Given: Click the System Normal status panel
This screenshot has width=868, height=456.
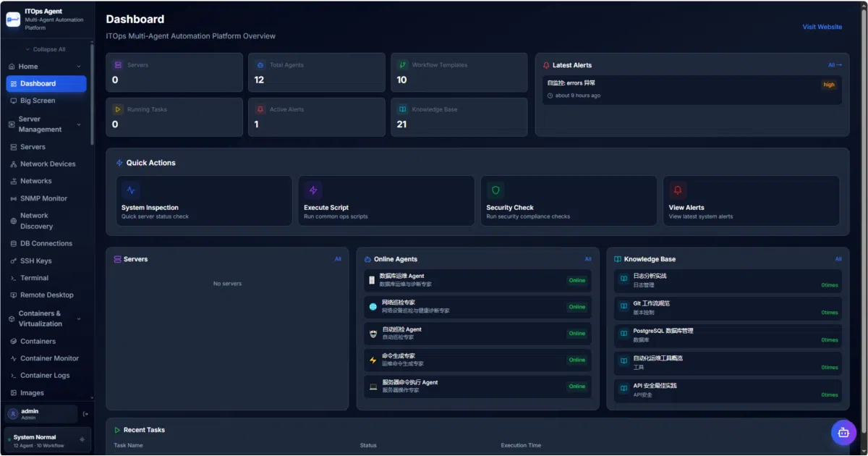Looking at the screenshot, I should click(48, 440).
